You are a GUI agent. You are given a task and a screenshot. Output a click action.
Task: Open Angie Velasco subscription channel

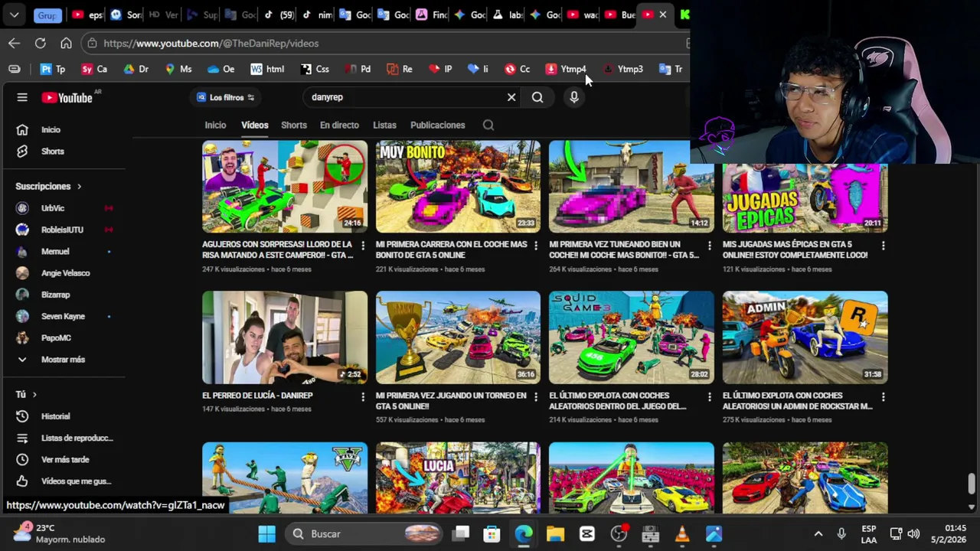pyautogui.click(x=64, y=272)
